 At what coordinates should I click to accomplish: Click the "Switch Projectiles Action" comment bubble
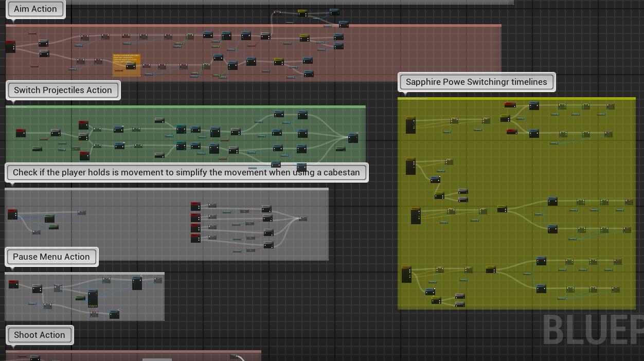pyautogui.click(x=63, y=90)
